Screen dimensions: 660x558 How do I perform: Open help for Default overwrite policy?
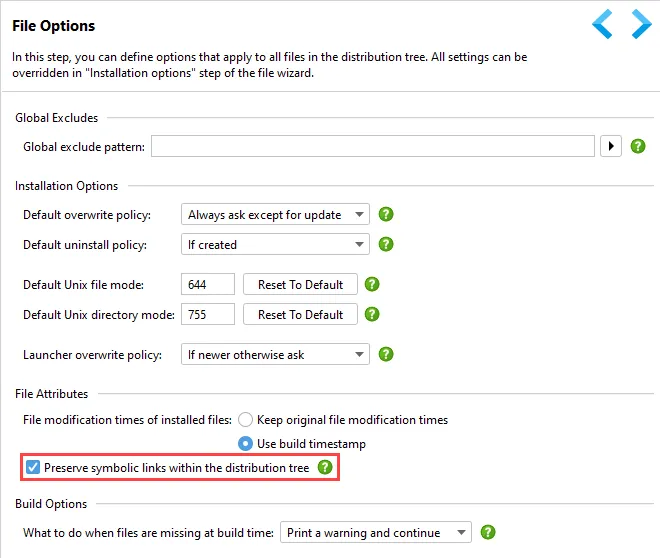[386, 214]
